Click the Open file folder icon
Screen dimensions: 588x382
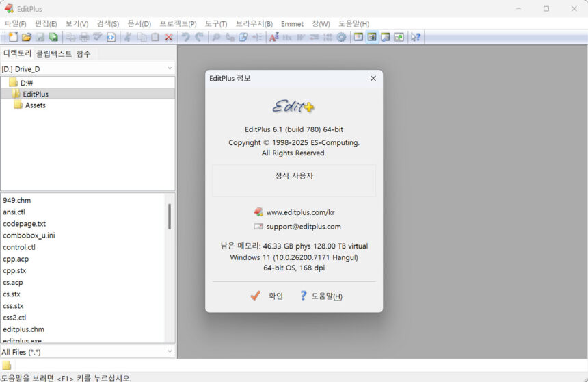click(x=27, y=37)
